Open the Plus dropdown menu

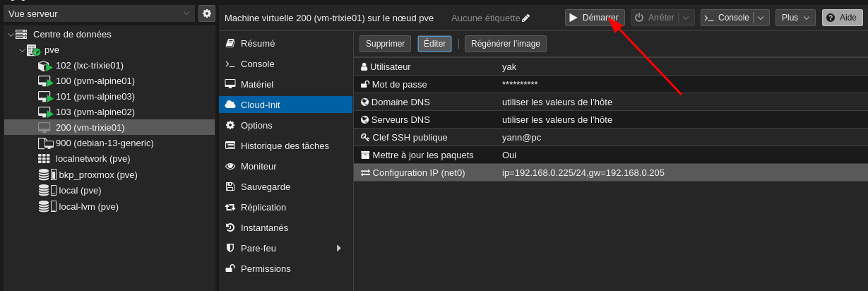pos(795,18)
